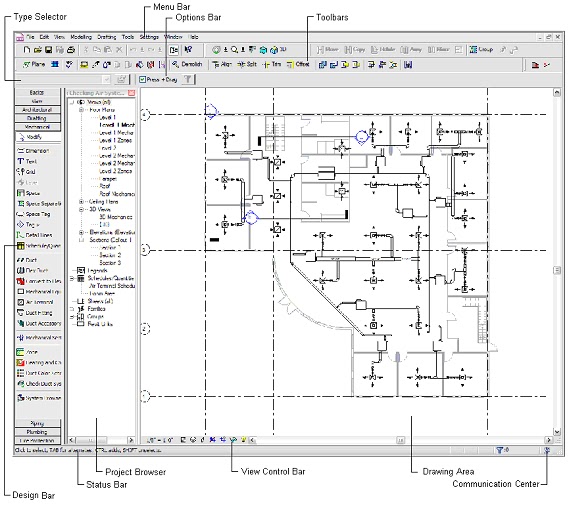Select the Offset tool

pos(298,64)
